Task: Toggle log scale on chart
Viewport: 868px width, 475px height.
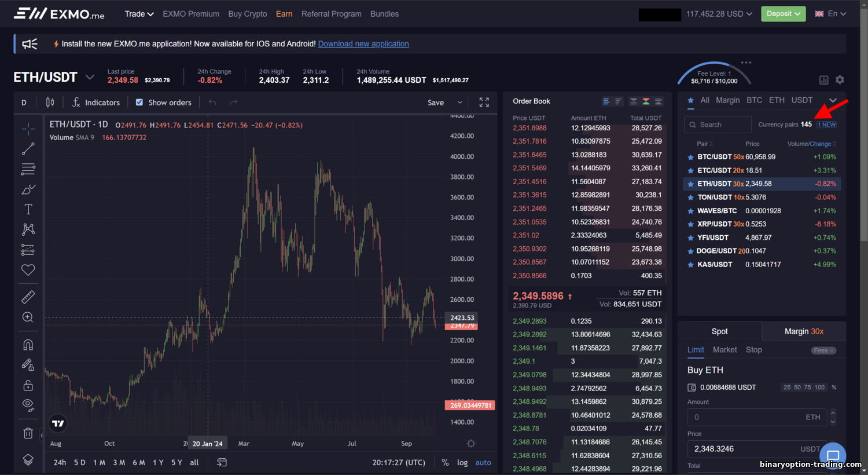Action: click(x=462, y=462)
